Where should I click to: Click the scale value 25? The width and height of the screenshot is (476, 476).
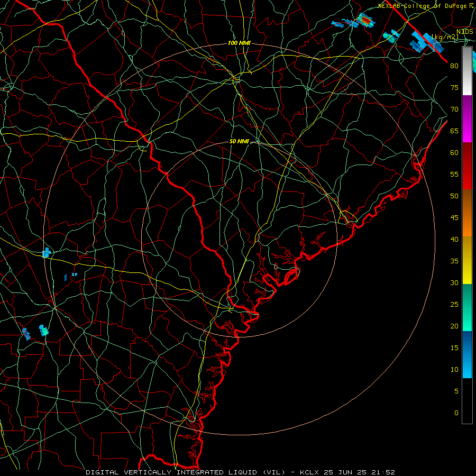pyautogui.click(x=454, y=305)
